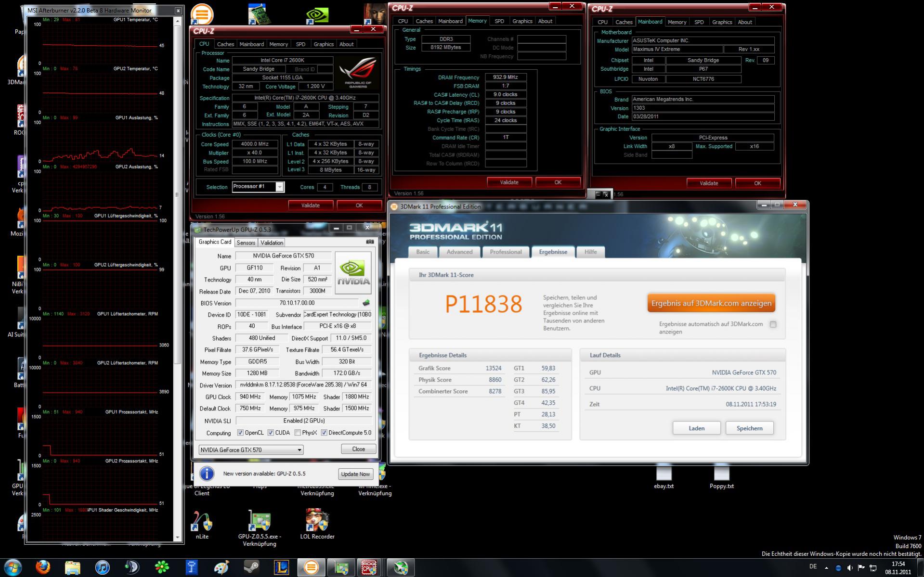Open Windows Explorer folder icon in taskbar
This screenshot has width=924, height=577.
[73, 567]
